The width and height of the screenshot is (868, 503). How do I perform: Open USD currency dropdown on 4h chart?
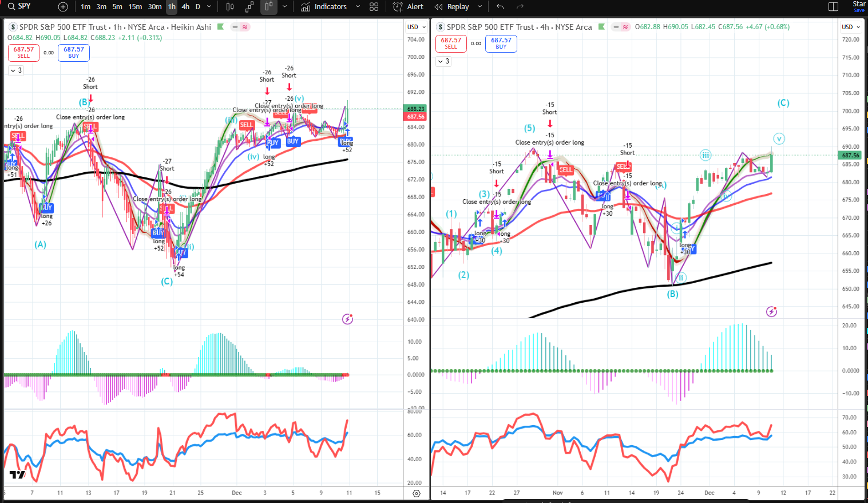pyautogui.click(x=851, y=27)
